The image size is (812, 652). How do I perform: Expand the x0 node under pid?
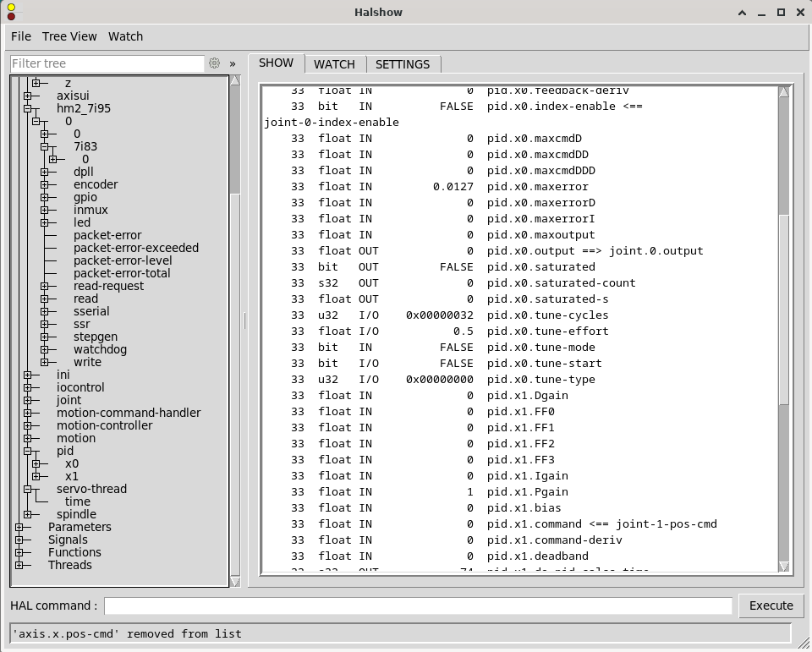click(36, 463)
